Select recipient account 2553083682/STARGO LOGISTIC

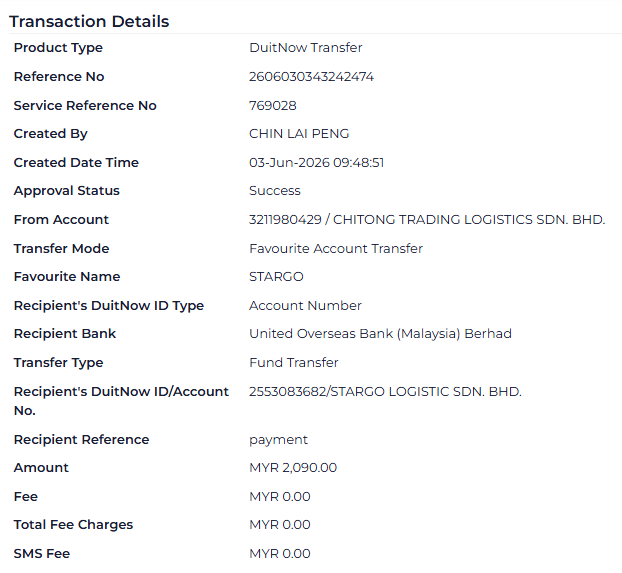click(385, 392)
